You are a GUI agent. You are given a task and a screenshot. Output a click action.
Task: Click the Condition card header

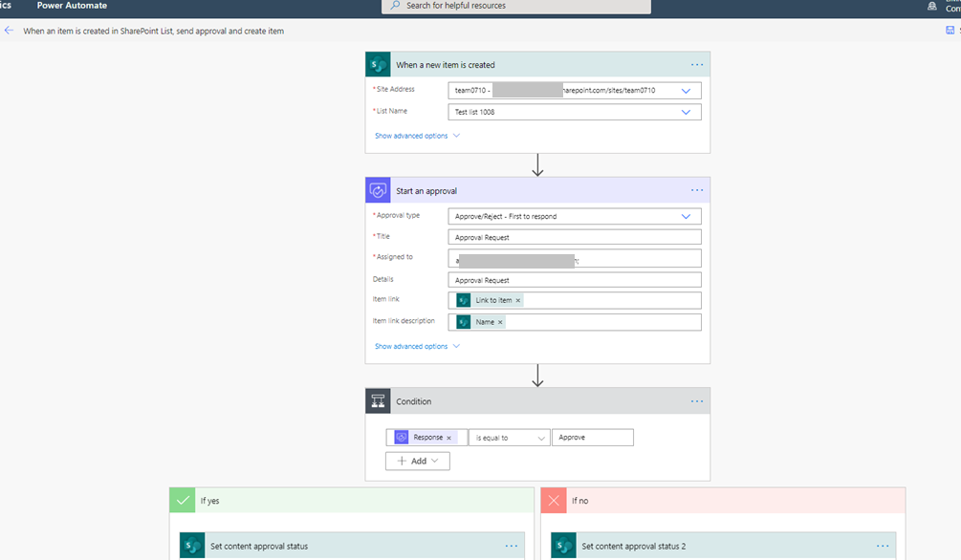pos(537,401)
